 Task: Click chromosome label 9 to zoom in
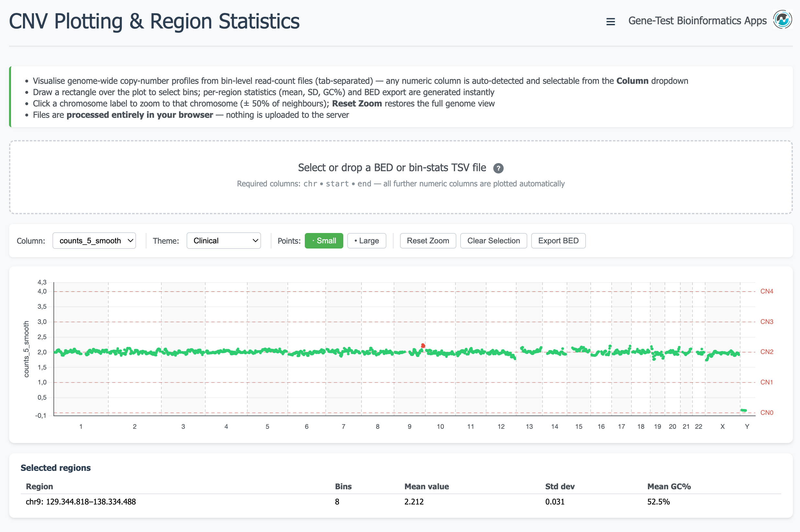coord(409,427)
